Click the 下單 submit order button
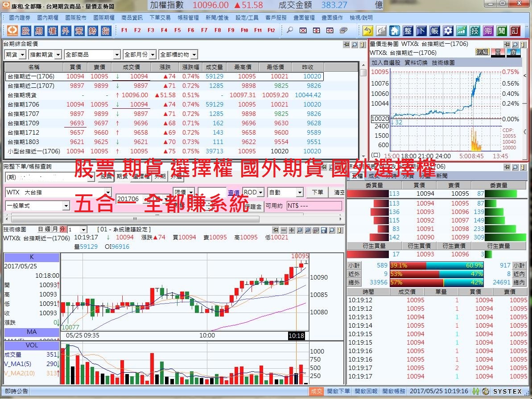The height and width of the screenshot is (399, 532). point(318,193)
